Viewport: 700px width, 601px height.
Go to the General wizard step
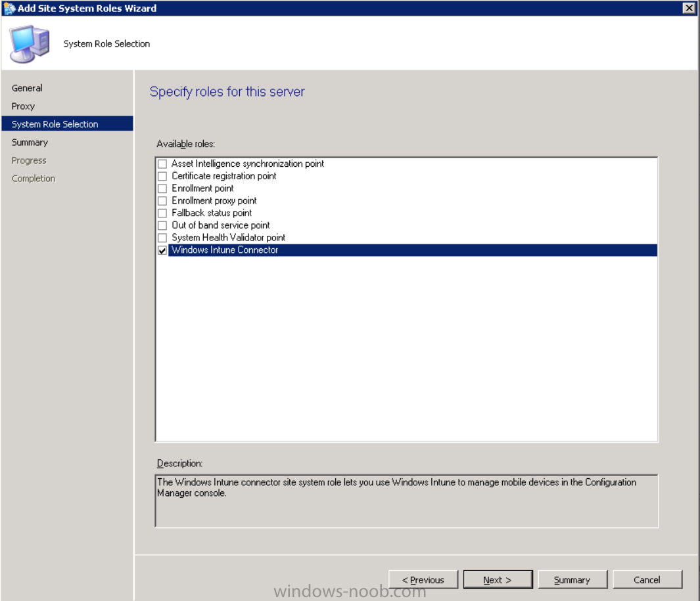[x=27, y=88]
